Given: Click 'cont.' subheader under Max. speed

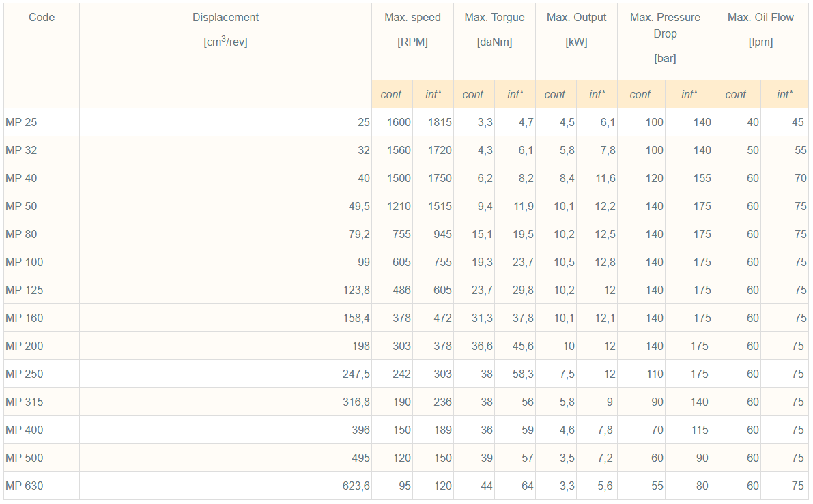Looking at the screenshot, I should click(x=392, y=95).
